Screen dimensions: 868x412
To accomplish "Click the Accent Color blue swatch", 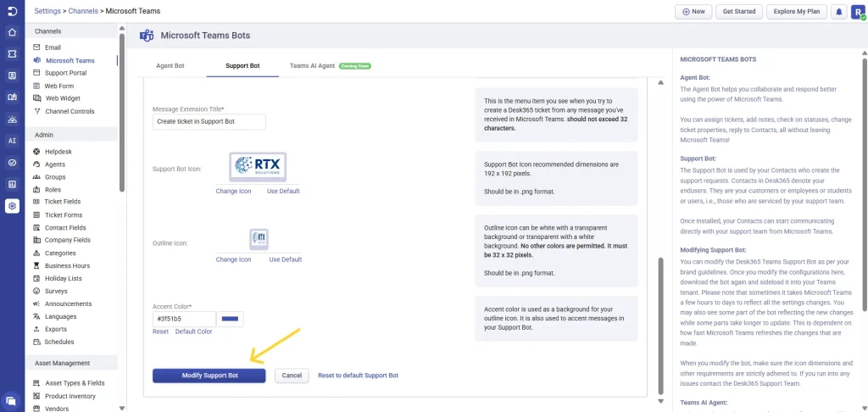I will point(230,319).
